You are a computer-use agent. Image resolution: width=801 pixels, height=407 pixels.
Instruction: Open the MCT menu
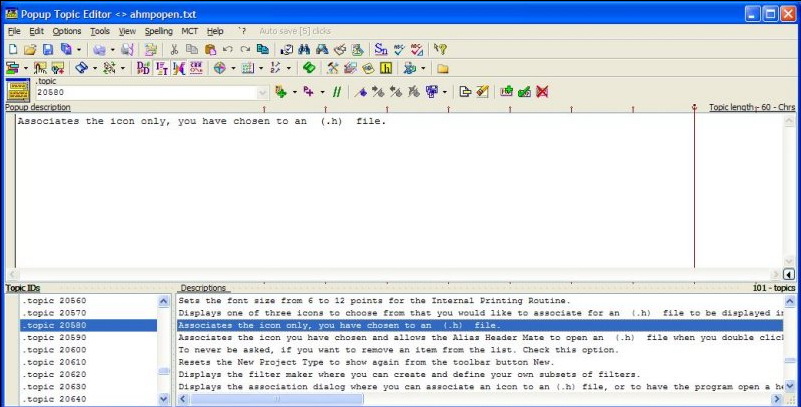[x=189, y=31]
